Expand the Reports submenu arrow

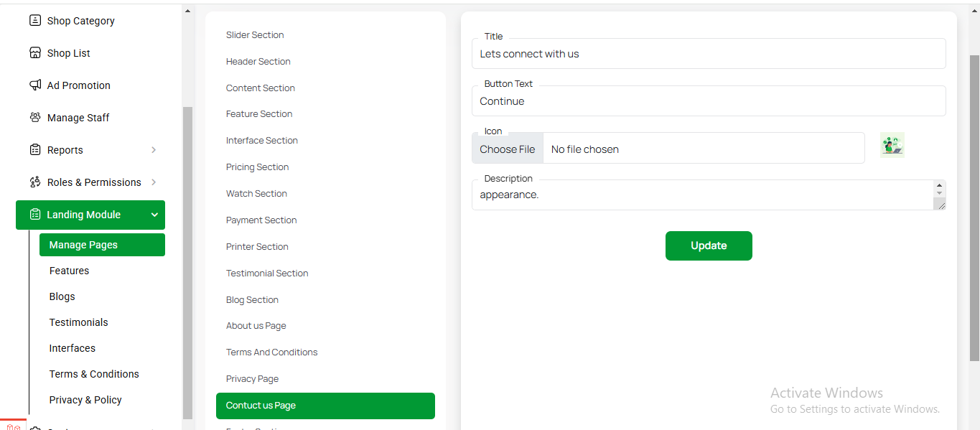click(x=154, y=150)
